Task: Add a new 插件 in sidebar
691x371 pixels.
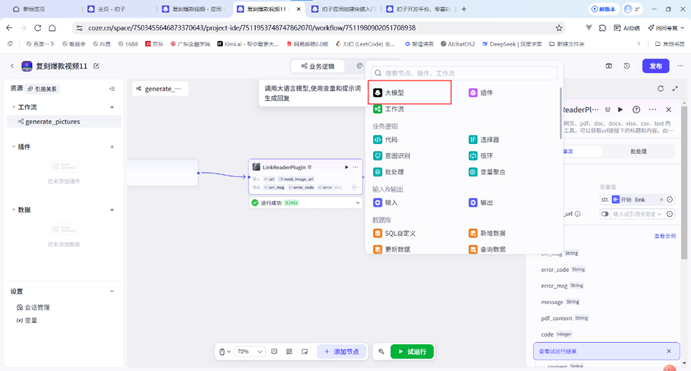Action: point(112,147)
